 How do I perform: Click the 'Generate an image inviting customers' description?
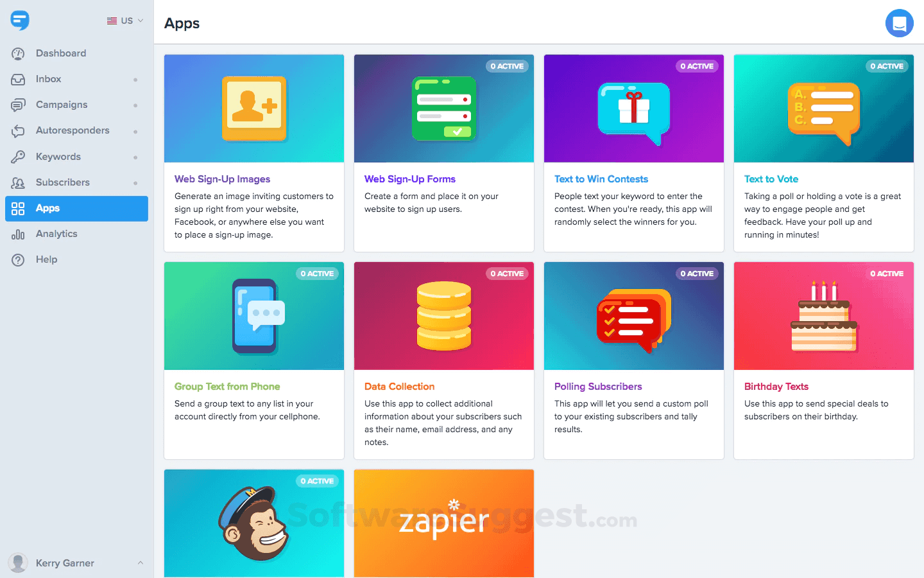tap(254, 216)
